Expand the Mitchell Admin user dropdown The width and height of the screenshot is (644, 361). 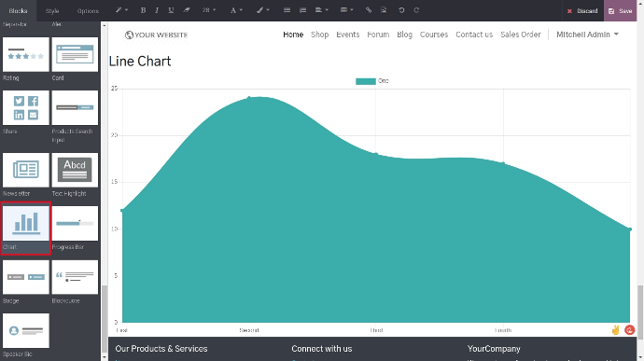click(587, 35)
